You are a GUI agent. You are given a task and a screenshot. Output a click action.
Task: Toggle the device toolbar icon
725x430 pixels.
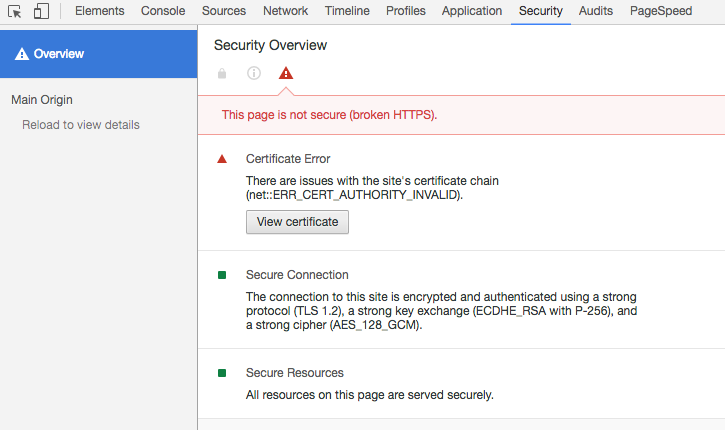41,11
